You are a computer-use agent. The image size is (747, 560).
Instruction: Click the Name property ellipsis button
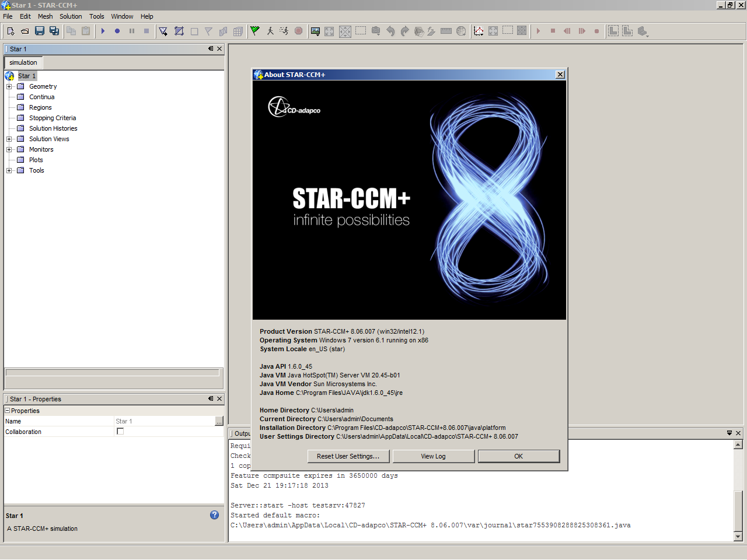click(219, 421)
